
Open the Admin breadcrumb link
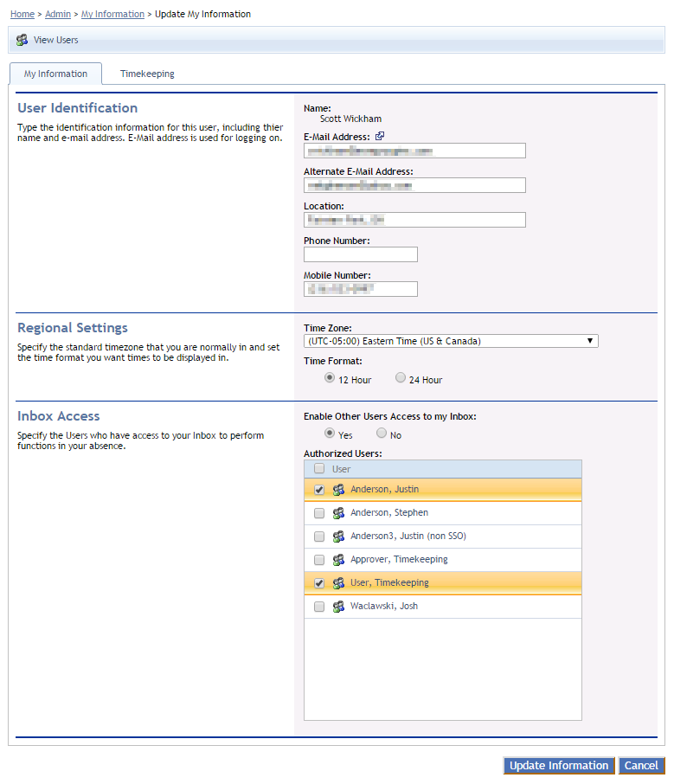tap(58, 14)
